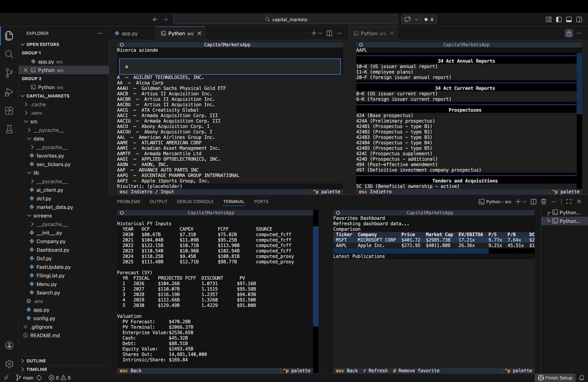
Task: Open the new terminal launch profile dropdown
Action: (525, 201)
